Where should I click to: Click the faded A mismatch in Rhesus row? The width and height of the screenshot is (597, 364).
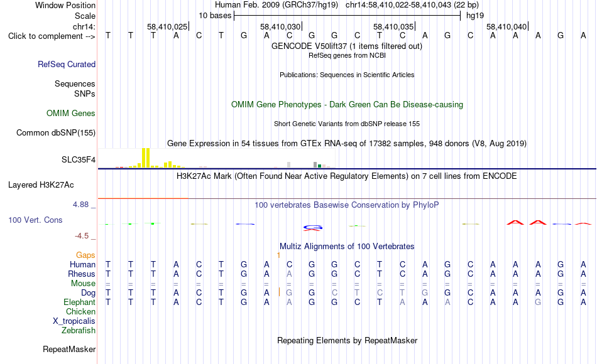(289, 274)
